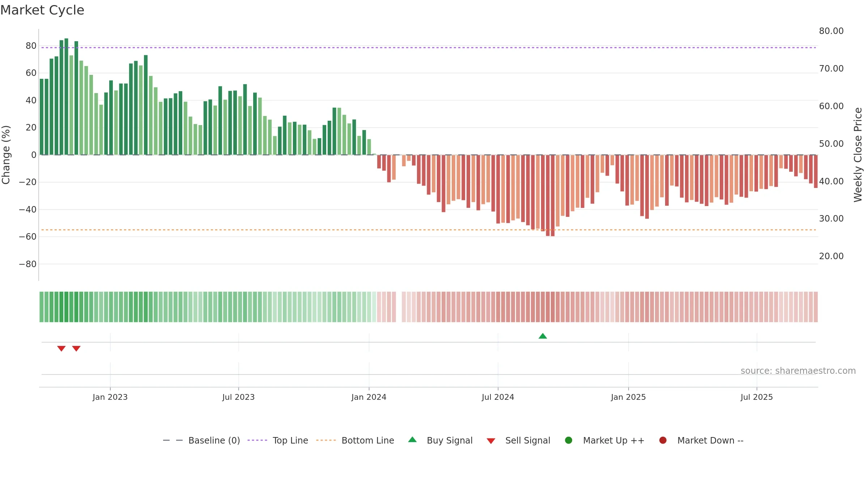Screen dimensions: 868x488
Task: Click the last red bar at chart end
Action: (x=816, y=171)
